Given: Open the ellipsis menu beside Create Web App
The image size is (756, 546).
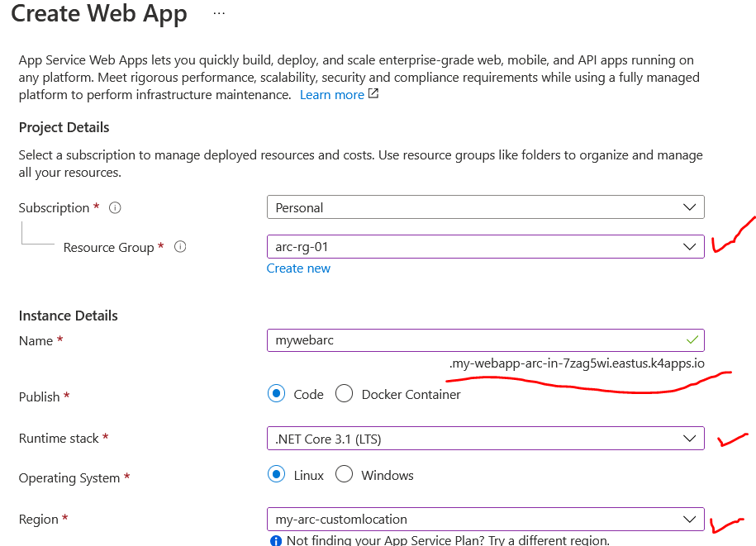Looking at the screenshot, I should (219, 13).
